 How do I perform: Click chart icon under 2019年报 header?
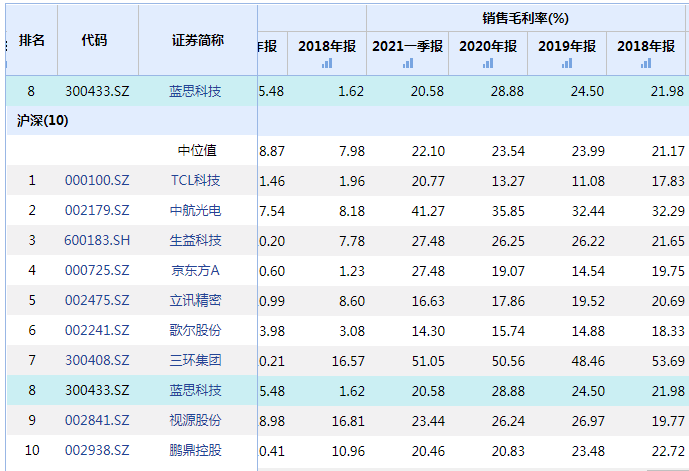[567, 63]
